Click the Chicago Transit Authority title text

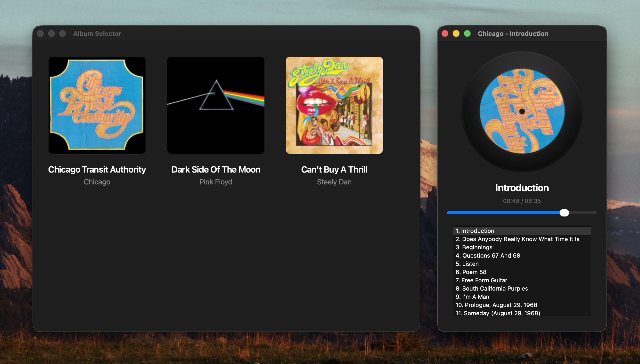point(97,169)
